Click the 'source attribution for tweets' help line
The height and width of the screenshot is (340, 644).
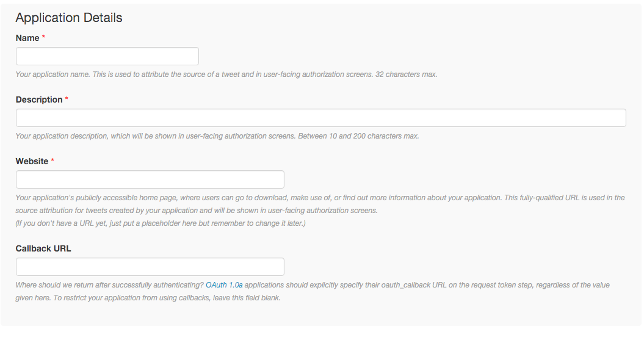[197, 211]
